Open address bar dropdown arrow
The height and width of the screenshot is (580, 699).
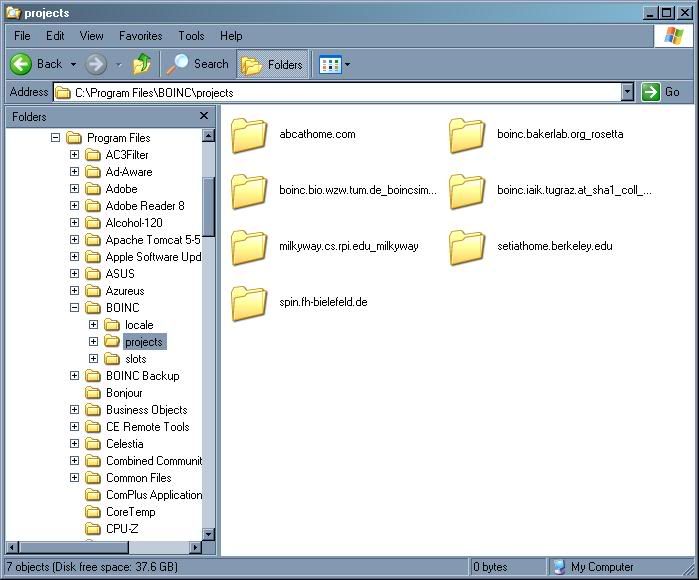pos(627,92)
